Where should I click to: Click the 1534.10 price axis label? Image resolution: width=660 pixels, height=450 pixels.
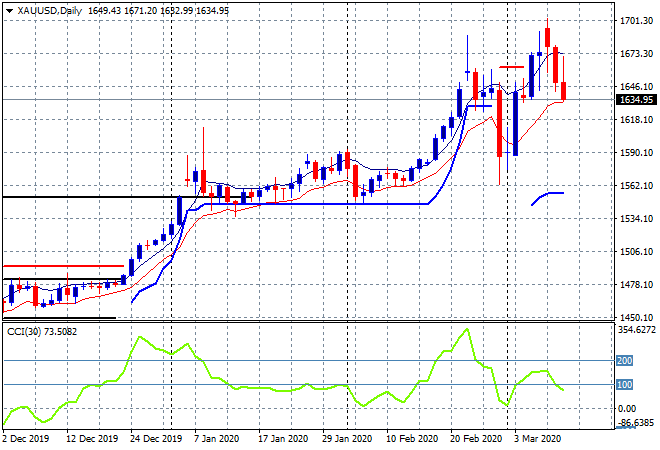pos(636,218)
